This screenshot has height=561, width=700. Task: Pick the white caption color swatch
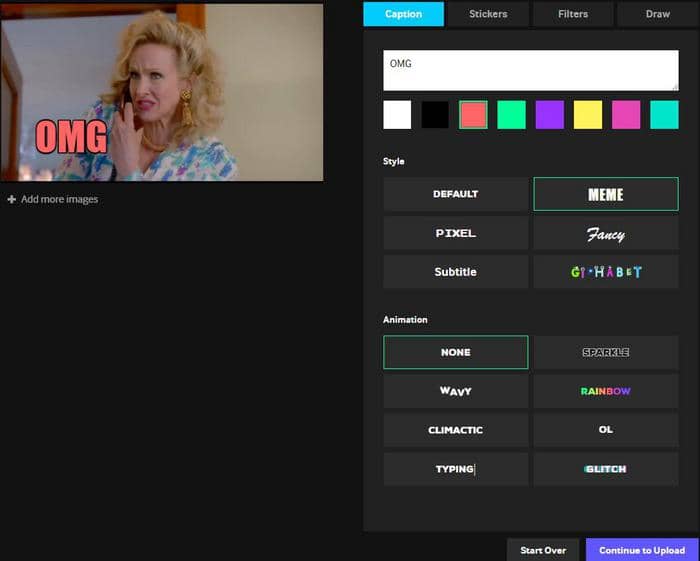(397, 115)
